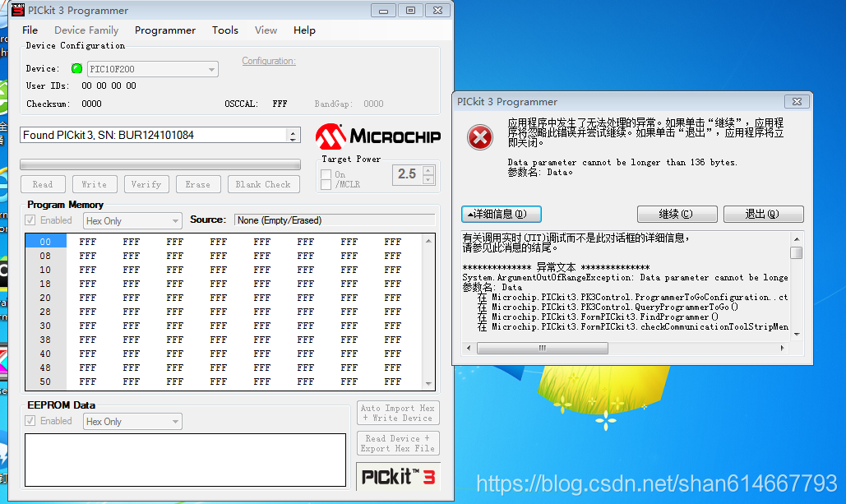Image resolution: width=846 pixels, height=504 pixels.
Task: Click Read Device + Export Hex File
Action: (398, 443)
